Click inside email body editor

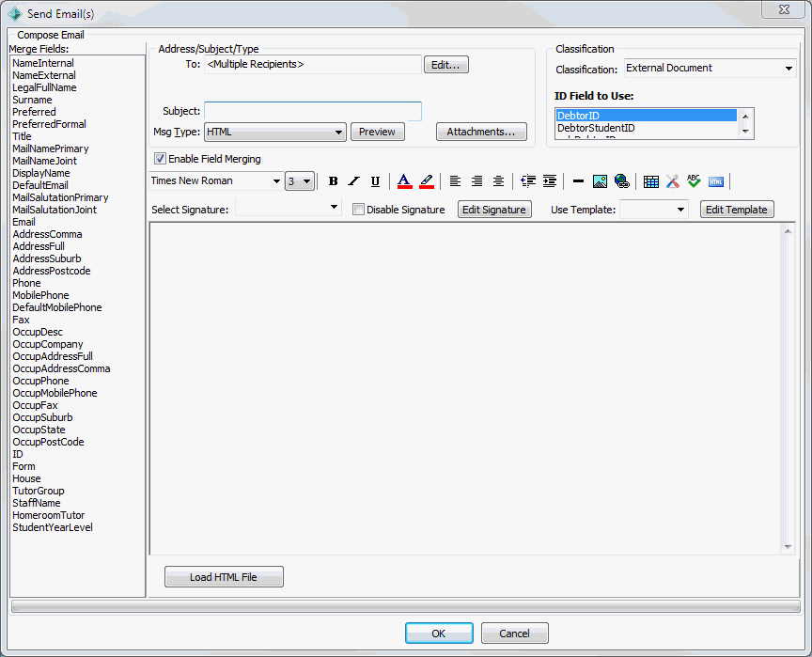click(466, 388)
